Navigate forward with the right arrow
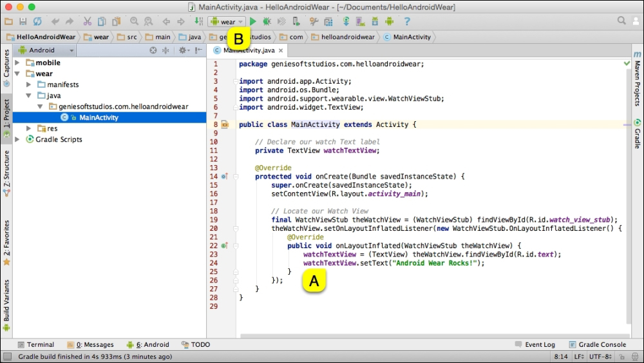 [181, 21]
